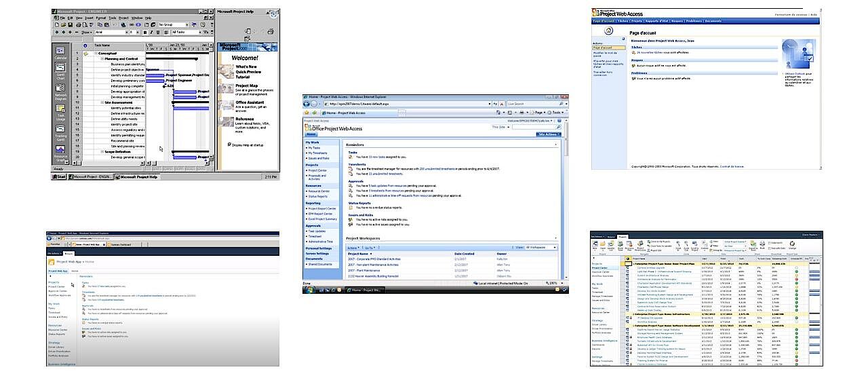
Task: Open the File menu in Microsoft Project
Action: pos(62,18)
